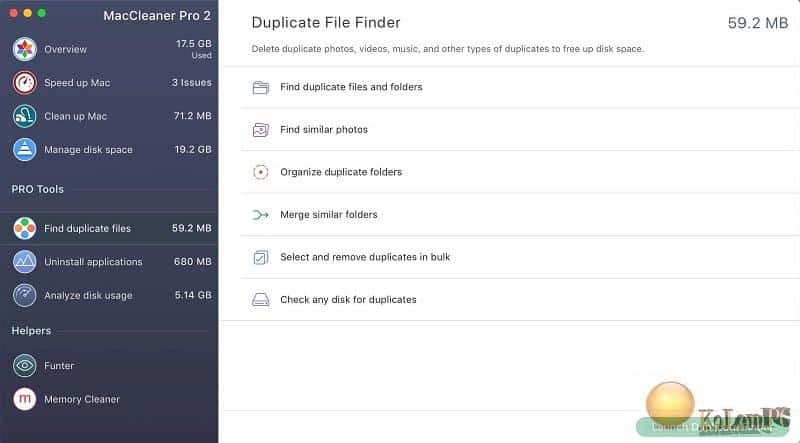This screenshot has width=800, height=443.
Task: Click the Launch Duplicate File Finder button
Action: coord(712,427)
